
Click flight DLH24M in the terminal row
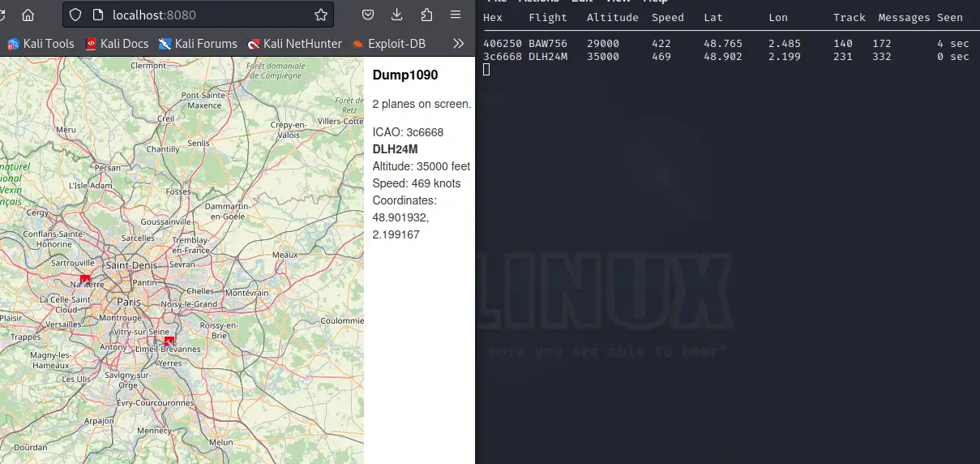tap(548, 56)
